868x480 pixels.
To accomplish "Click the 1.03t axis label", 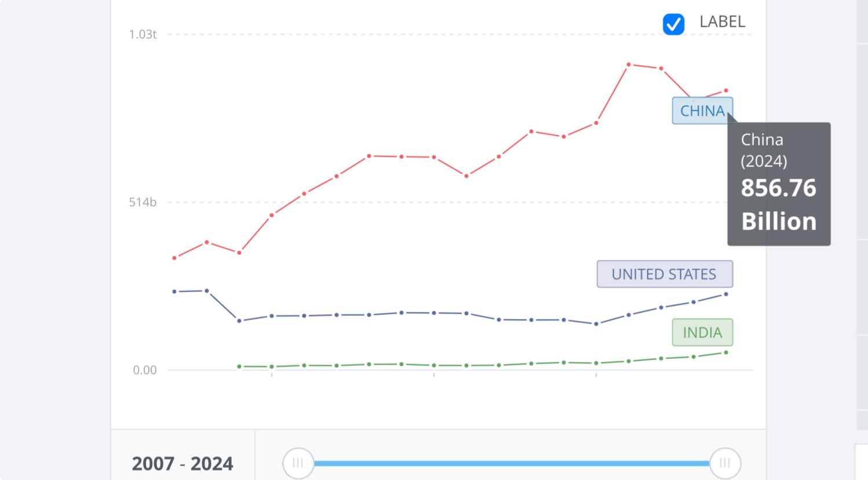I will tap(143, 34).
